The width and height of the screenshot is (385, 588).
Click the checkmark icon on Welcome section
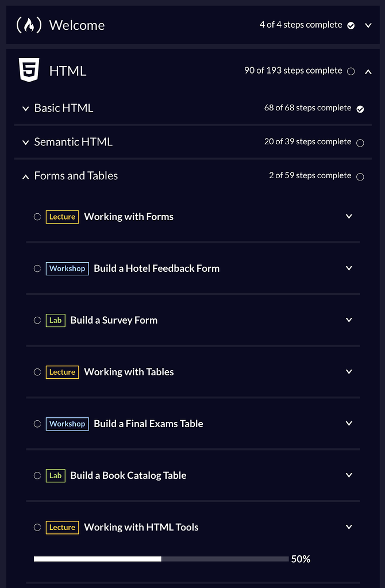pyautogui.click(x=351, y=25)
